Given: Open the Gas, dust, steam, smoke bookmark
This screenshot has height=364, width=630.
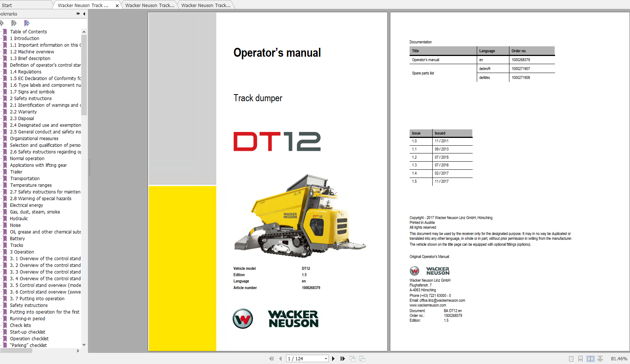Looking at the screenshot, I should [35, 212].
